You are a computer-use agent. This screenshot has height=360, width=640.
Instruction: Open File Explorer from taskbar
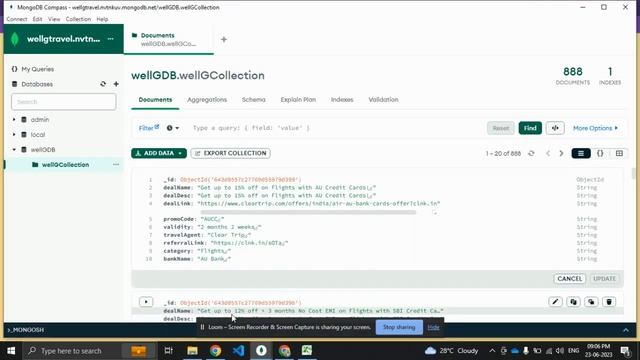click(192, 351)
